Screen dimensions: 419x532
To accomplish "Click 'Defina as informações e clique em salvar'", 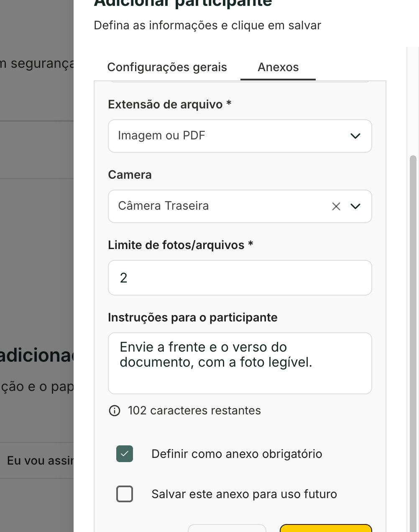I will 207,26.
